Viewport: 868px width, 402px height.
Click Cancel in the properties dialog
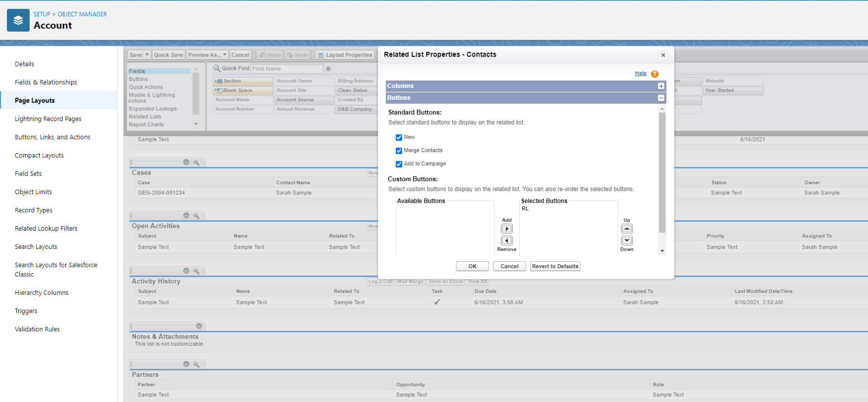click(x=509, y=266)
